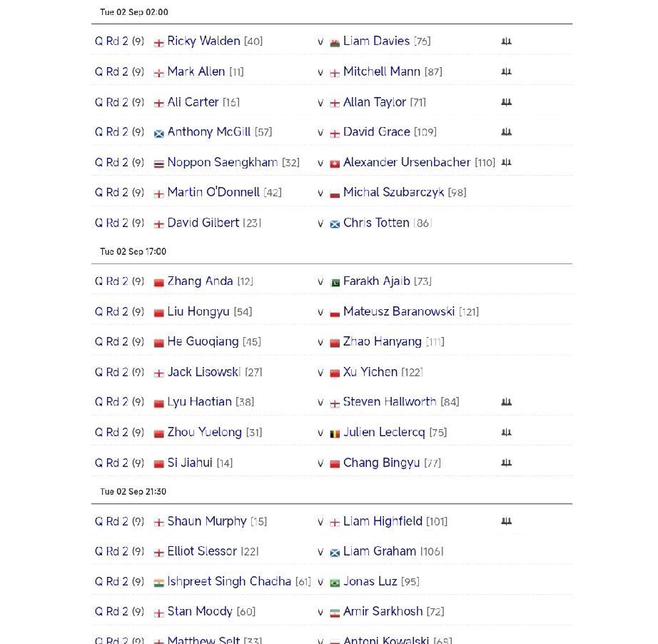658x644 pixels.
Task: Open head-to-head icon for Zhou Yuelong v Leclercq
Action: pyautogui.click(x=506, y=433)
